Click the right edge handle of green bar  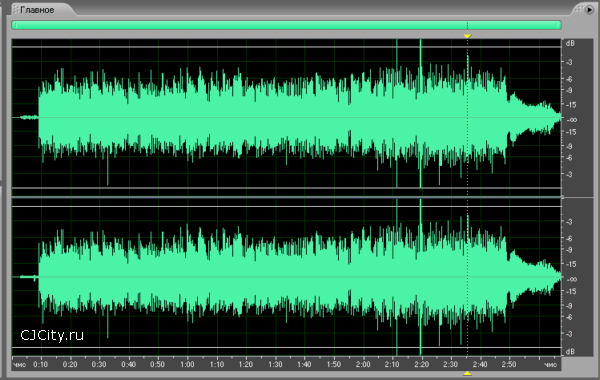[559, 25]
